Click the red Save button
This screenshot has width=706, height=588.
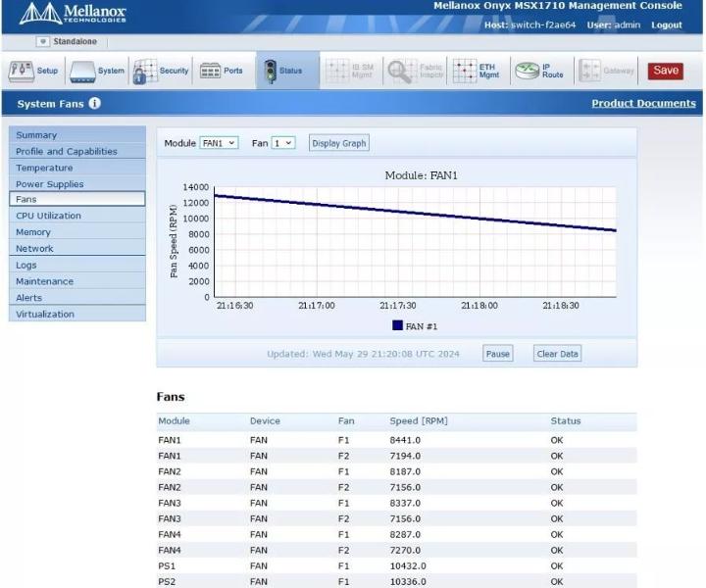[x=666, y=71]
